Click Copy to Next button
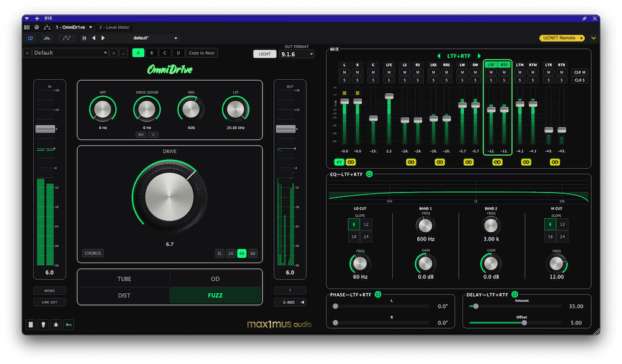The width and height of the screenshot is (622, 364). point(202,53)
